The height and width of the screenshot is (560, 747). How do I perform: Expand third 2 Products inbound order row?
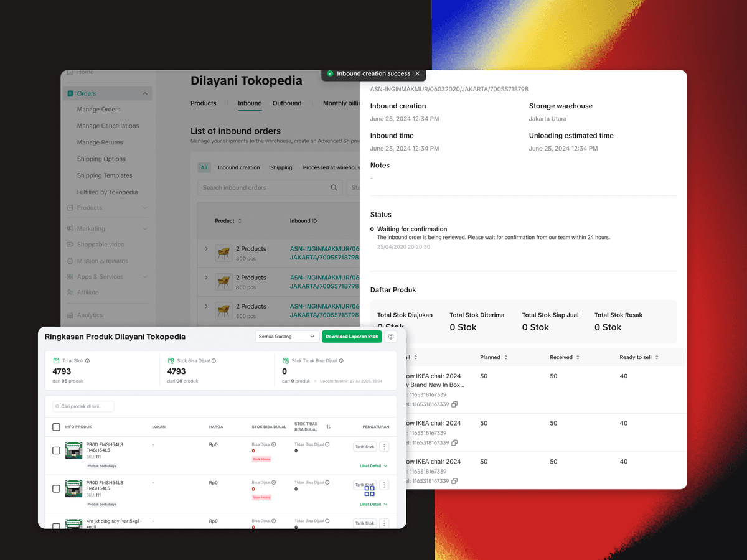[x=206, y=306]
